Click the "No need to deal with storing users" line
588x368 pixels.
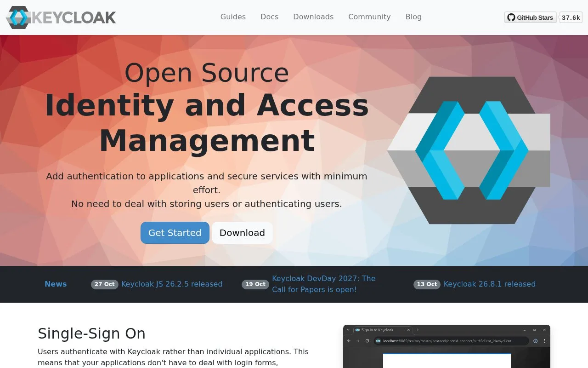click(x=207, y=204)
